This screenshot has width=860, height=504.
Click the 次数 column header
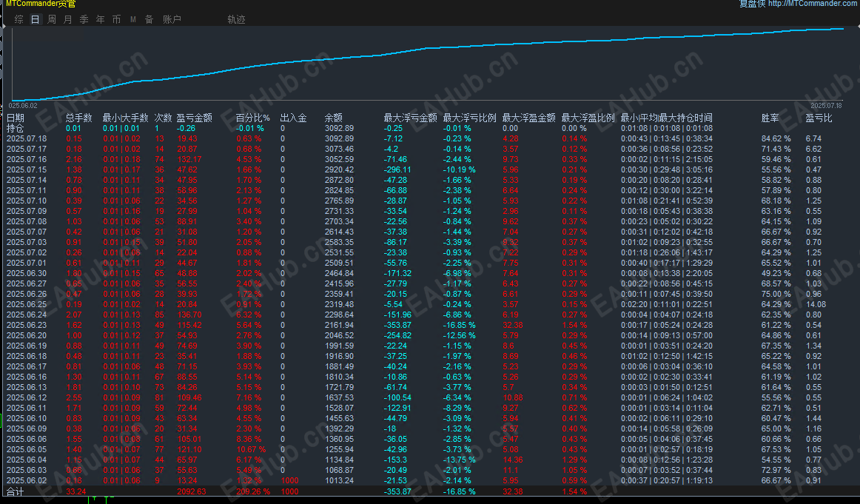163,118
